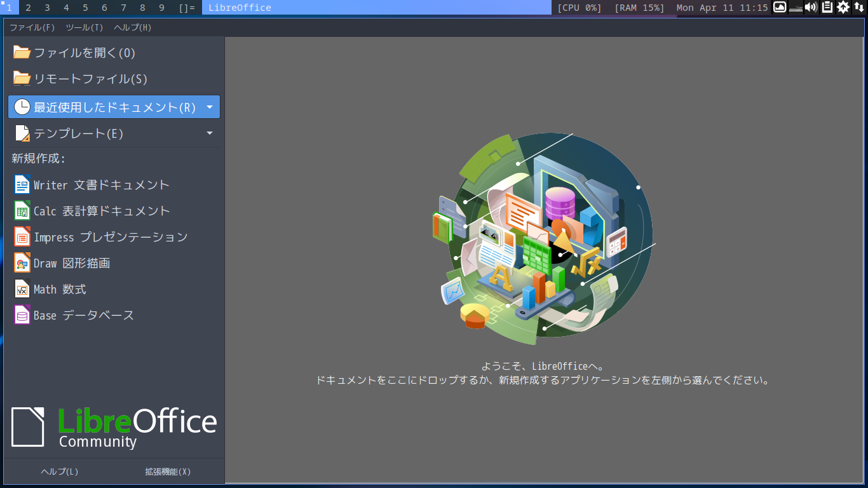Click the Draw drawing icon
Image resolution: width=868 pixels, height=488 pixels.
(22, 262)
